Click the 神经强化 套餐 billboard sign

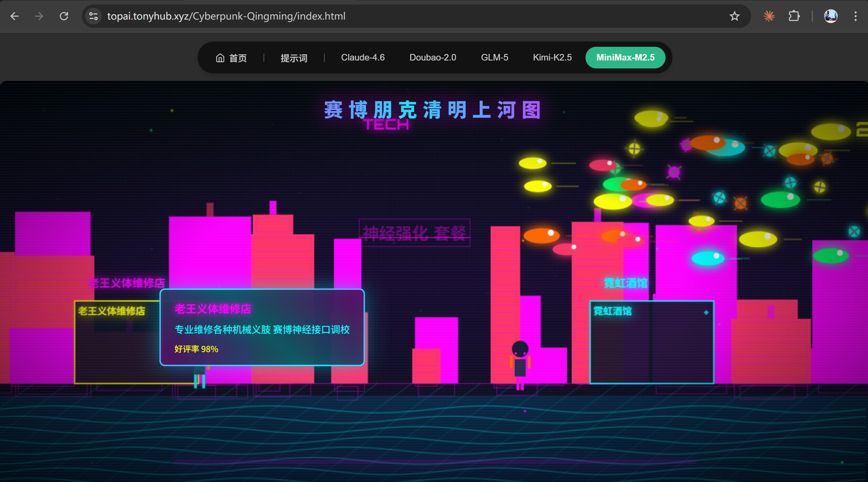coord(414,233)
